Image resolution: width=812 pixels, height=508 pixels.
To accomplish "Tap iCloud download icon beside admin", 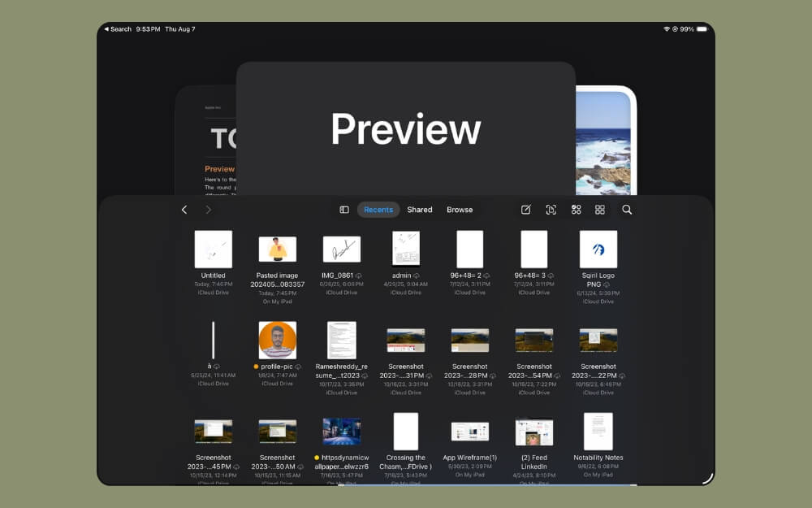I will pyautogui.click(x=417, y=276).
